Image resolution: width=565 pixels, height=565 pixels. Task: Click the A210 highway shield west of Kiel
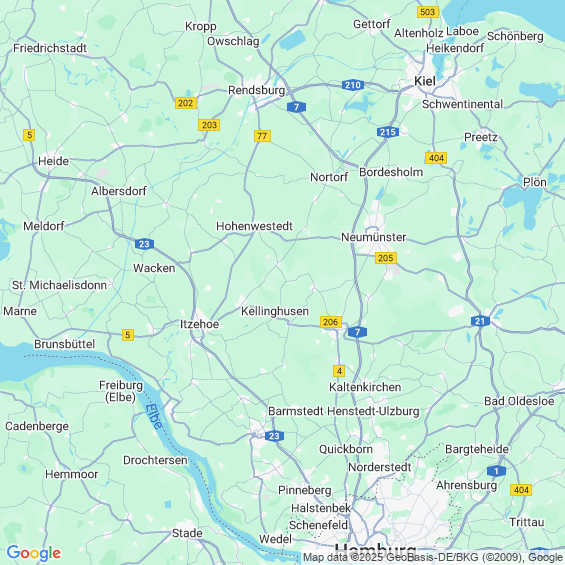[353, 85]
